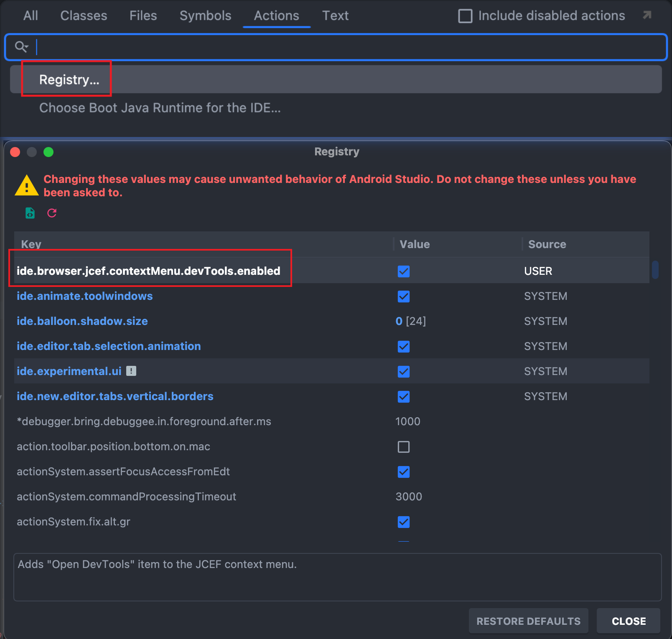The image size is (672, 639).
Task: Uncheck ide.browser.jcef.contextMenu.devTools.enabled value checkbox
Action: pyautogui.click(x=404, y=271)
